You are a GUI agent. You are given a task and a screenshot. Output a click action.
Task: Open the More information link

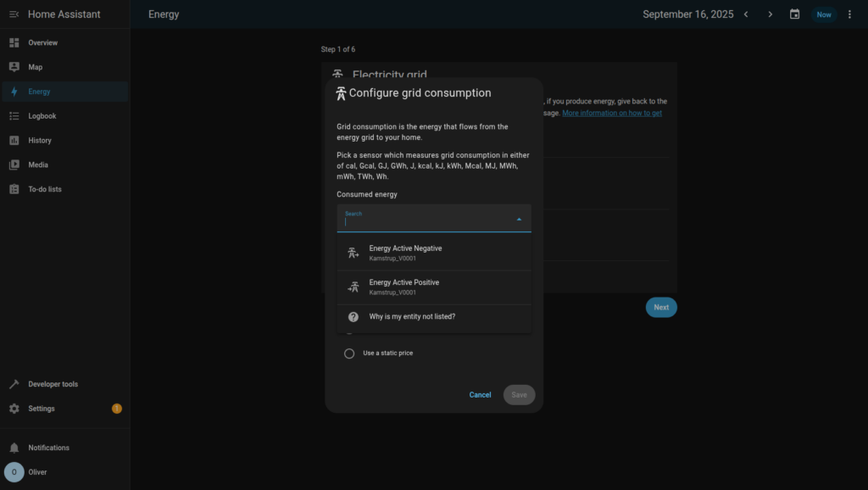[x=612, y=113]
